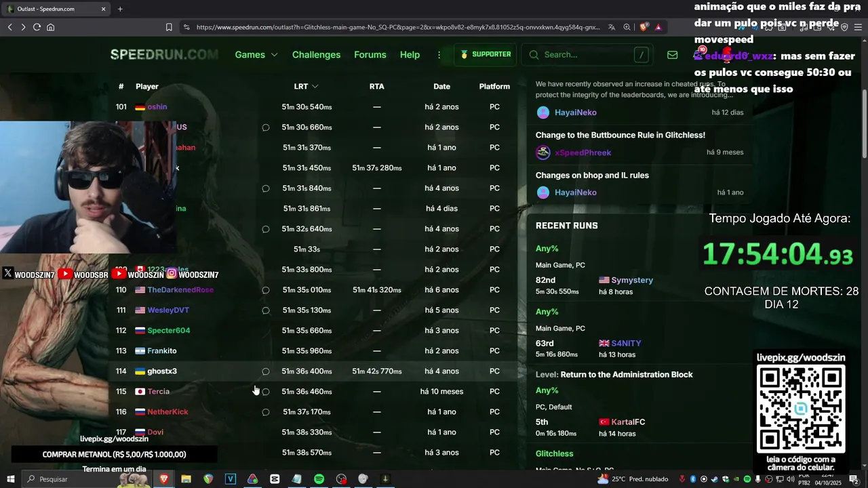This screenshot has height=488, width=868.
Task: Go forward with the browser forward arrow
Action: point(23,27)
